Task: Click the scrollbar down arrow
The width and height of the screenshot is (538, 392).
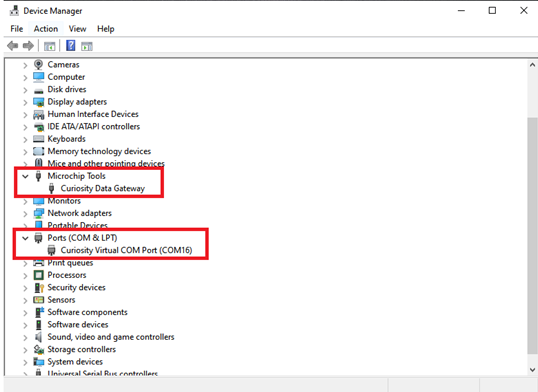Action: coord(532,370)
